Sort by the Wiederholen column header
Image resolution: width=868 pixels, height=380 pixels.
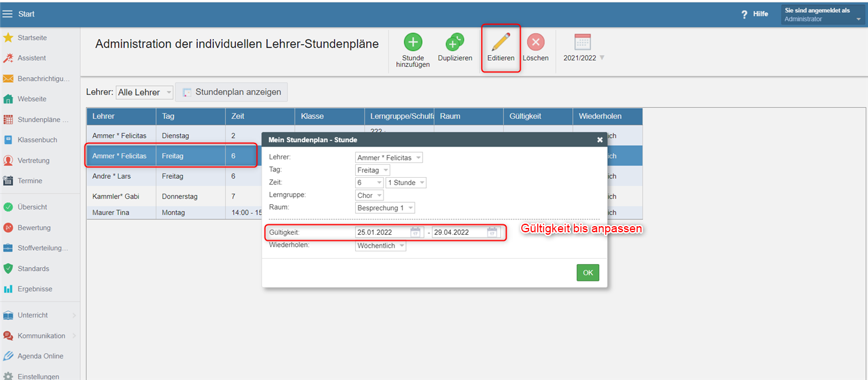(x=608, y=116)
